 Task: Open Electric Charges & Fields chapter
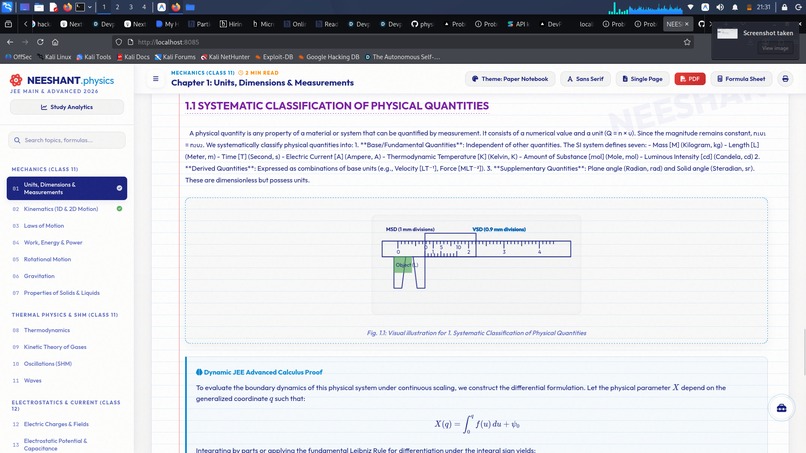click(67, 424)
